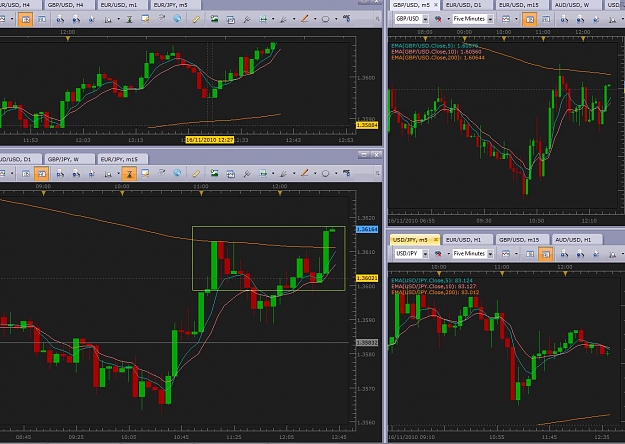Viewport: 625px width, 444px height.
Task: Expand arrow next to ellipse tool in top-left toolbar
Action: 336,19
